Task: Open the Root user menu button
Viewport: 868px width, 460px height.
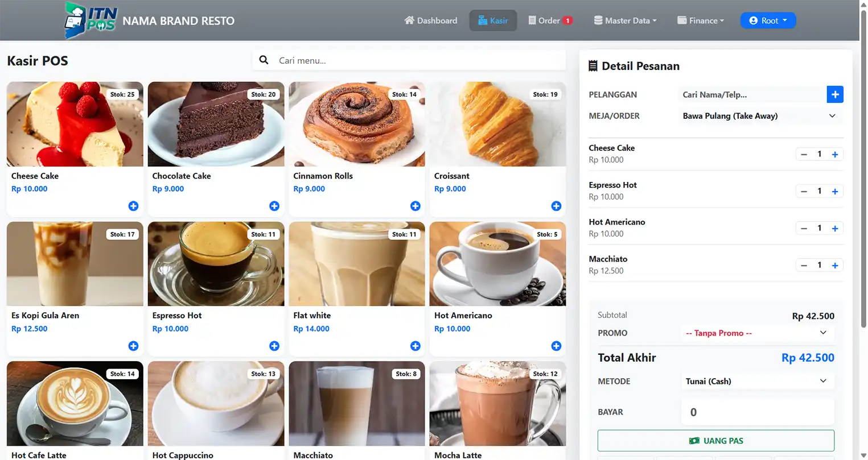Action: 768,20
